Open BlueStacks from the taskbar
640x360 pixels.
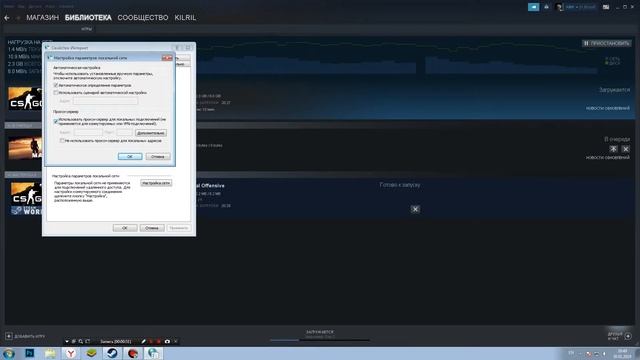tap(91, 353)
